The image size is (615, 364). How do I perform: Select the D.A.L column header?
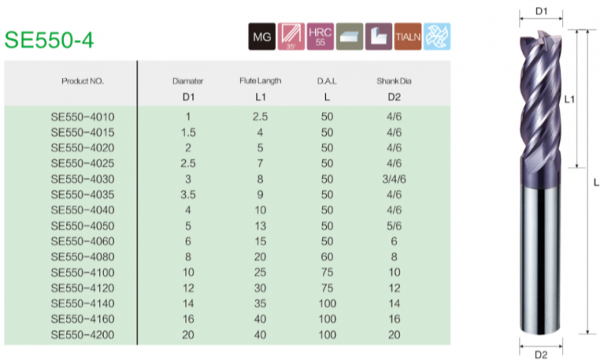[327, 80]
